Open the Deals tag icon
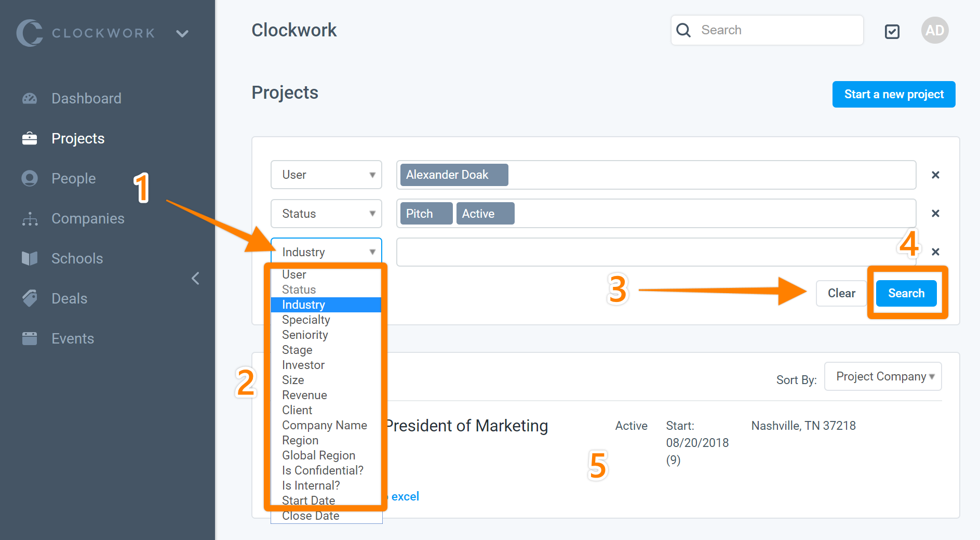 [x=30, y=298]
